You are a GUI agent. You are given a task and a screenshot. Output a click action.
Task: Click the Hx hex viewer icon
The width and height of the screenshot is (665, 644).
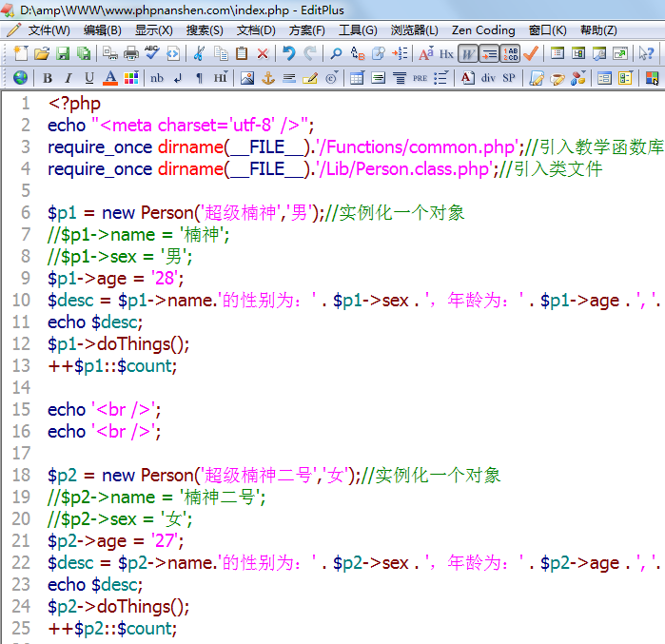tap(446, 53)
